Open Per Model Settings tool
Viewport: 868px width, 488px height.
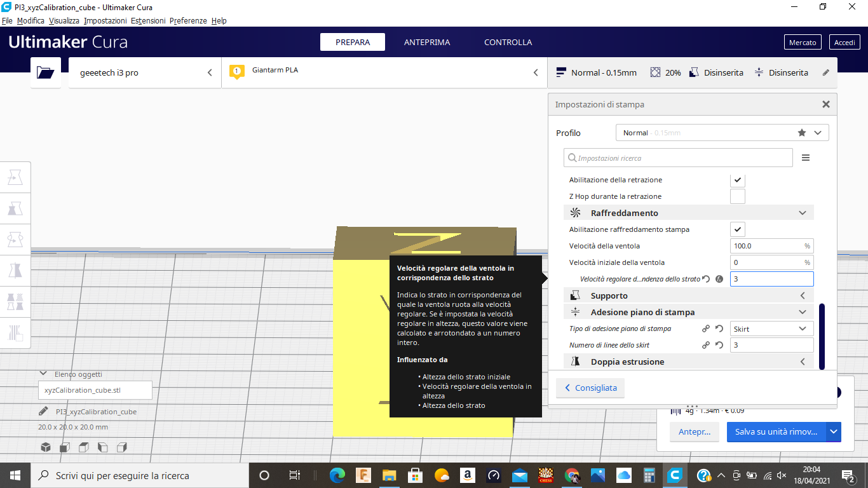point(15,302)
